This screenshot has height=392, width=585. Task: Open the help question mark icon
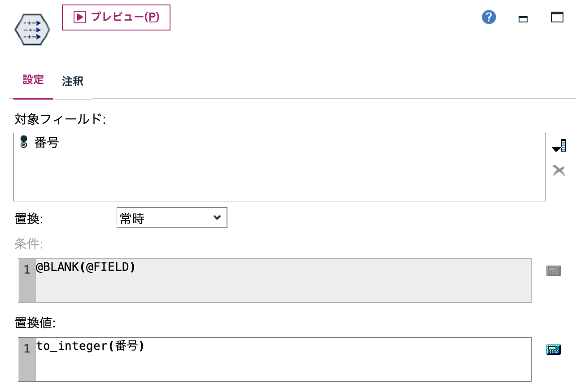pos(489,17)
